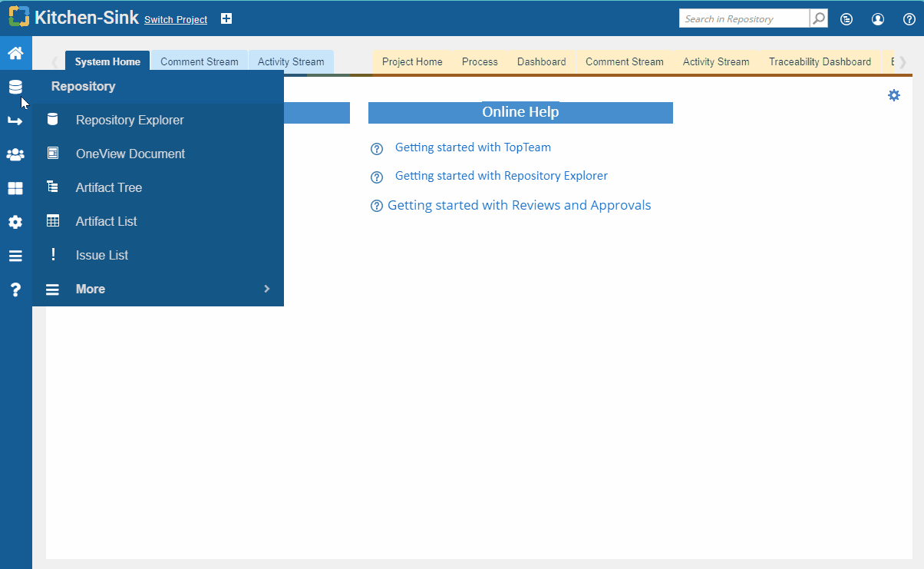Switch to the Traceability Dashboard tab
Screen dimensions: 924x569
coord(820,61)
